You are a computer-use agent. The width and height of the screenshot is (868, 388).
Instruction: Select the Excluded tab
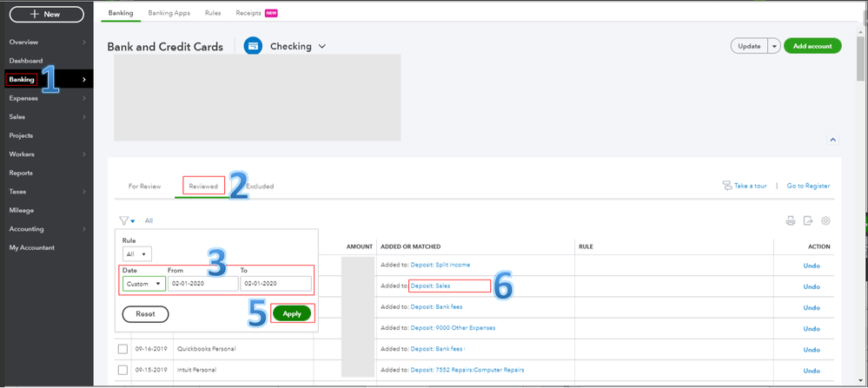(260, 187)
